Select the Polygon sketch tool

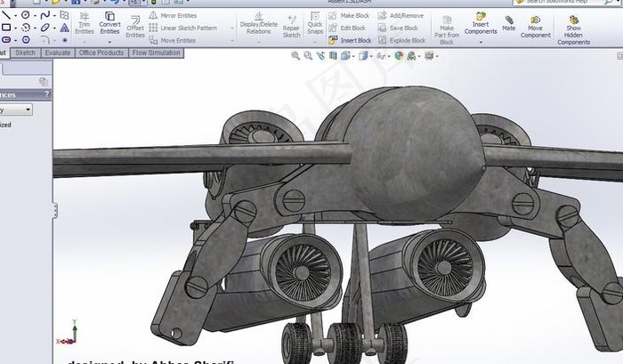pyautogui.click(x=26, y=40)
